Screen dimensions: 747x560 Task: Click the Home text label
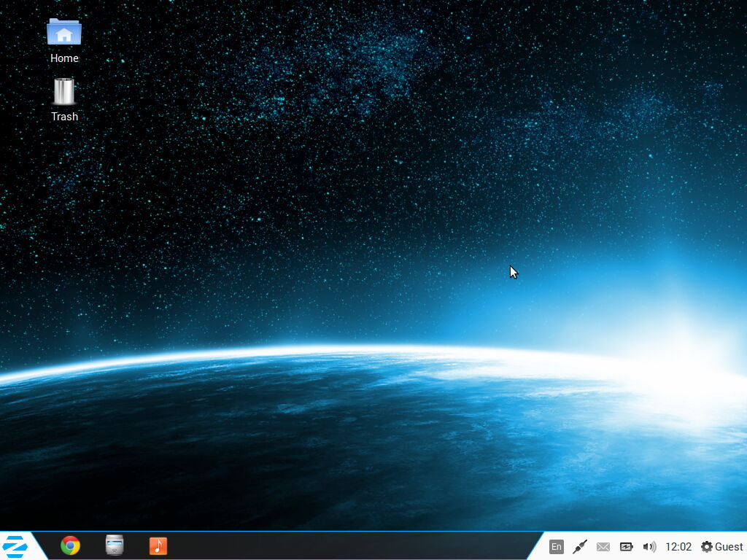(x=64, y=58)
